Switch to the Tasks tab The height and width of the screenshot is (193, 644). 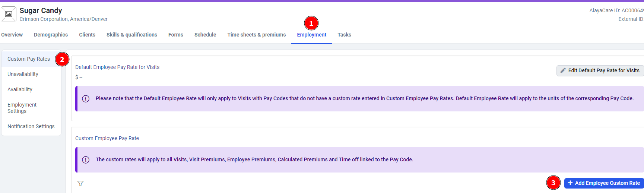(345, 35)
